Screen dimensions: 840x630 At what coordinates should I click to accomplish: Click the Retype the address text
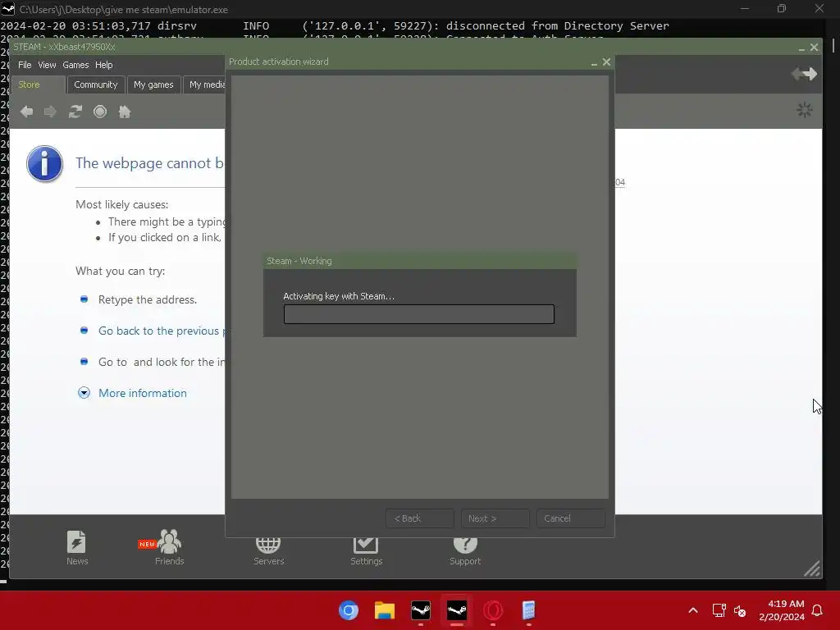[x=148, y=299]
